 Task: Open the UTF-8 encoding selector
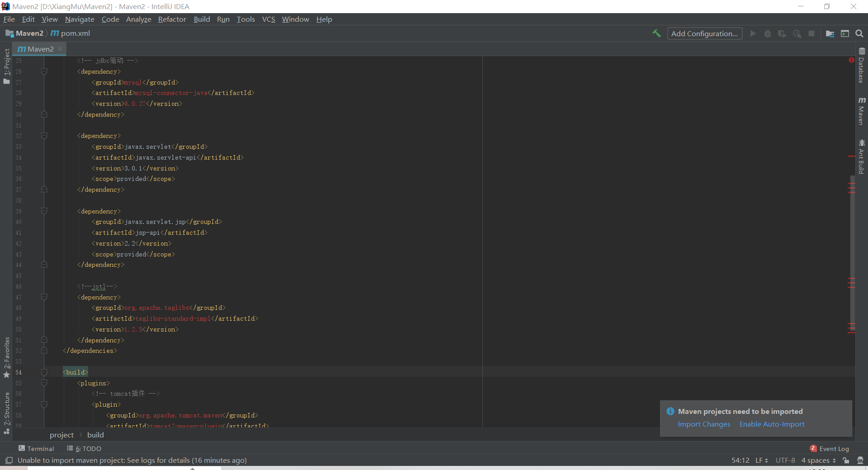coord(785,461)
